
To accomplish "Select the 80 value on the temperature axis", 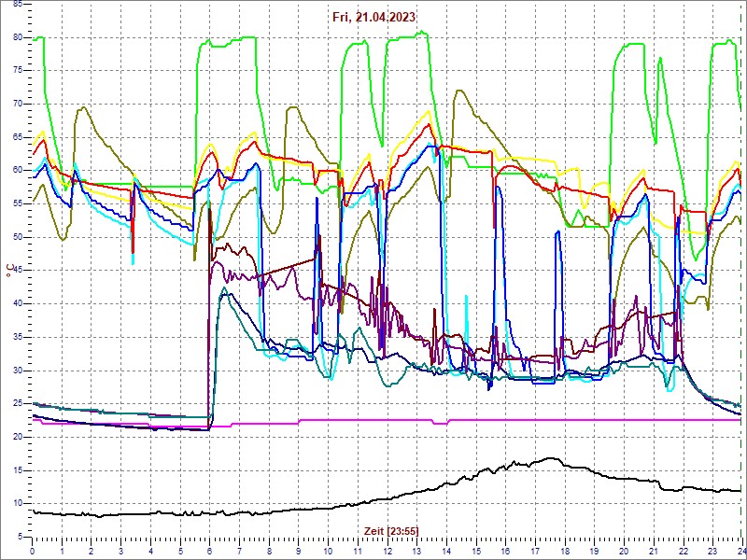I will point(17,37).
